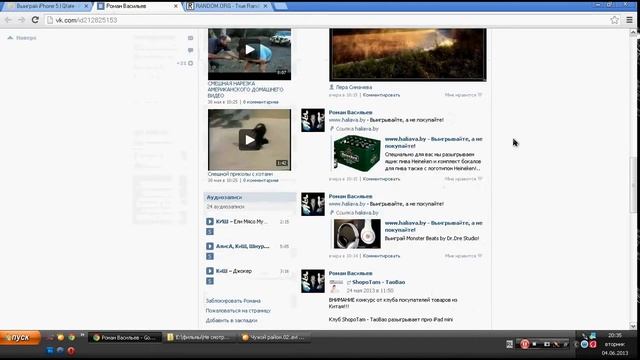640x360 pixels.
Task: Click page scrollbar up arrow
Action: tap(633, 33)
